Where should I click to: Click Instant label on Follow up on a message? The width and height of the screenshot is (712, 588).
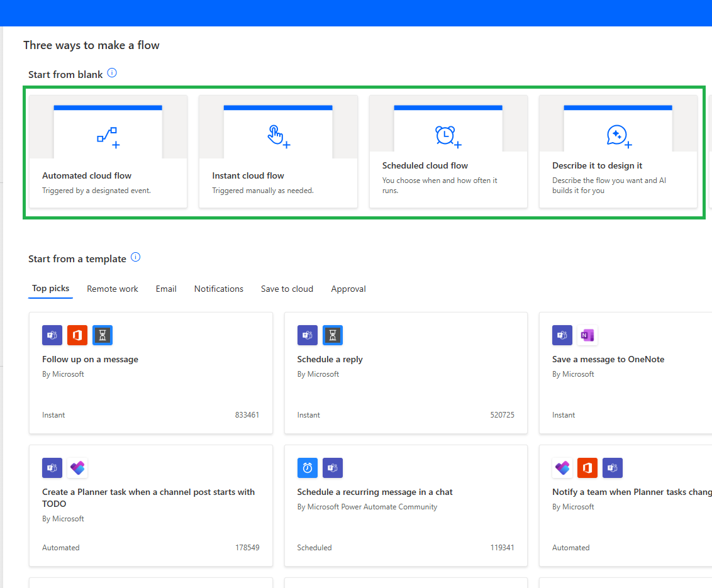click(53, 415)
